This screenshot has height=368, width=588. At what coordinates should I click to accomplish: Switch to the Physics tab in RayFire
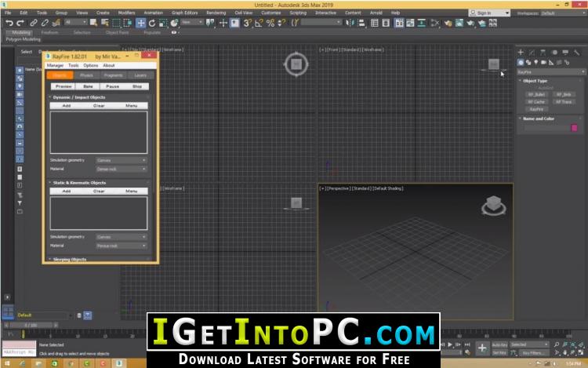click(86, 75)
